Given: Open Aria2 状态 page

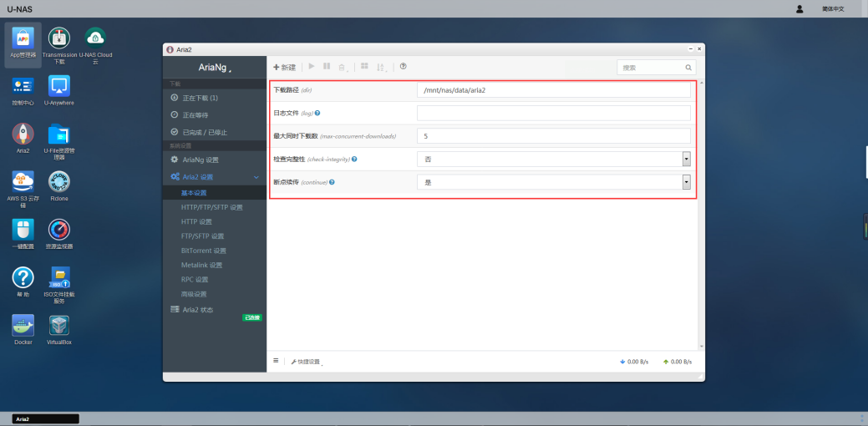Looking at the screenshot, I should (214, 310).
